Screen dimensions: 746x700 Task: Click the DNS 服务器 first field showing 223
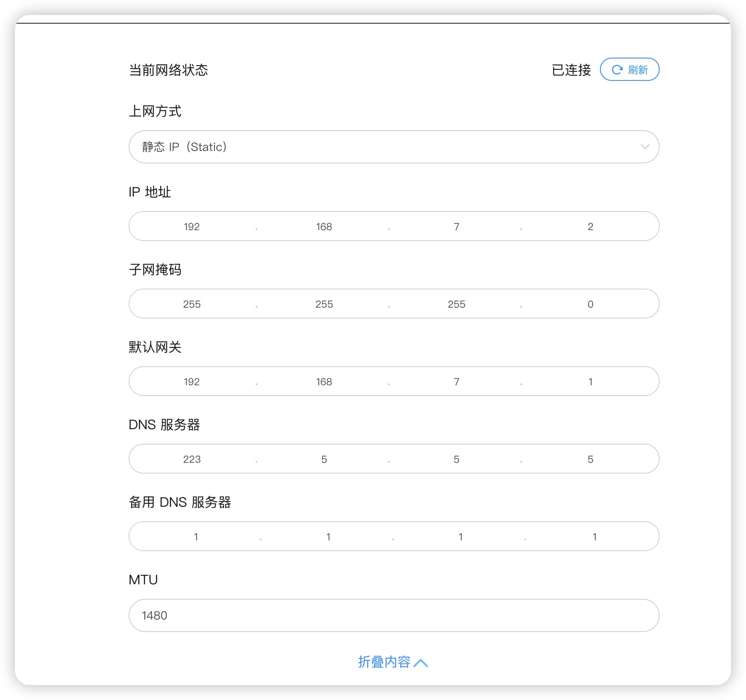192,459
